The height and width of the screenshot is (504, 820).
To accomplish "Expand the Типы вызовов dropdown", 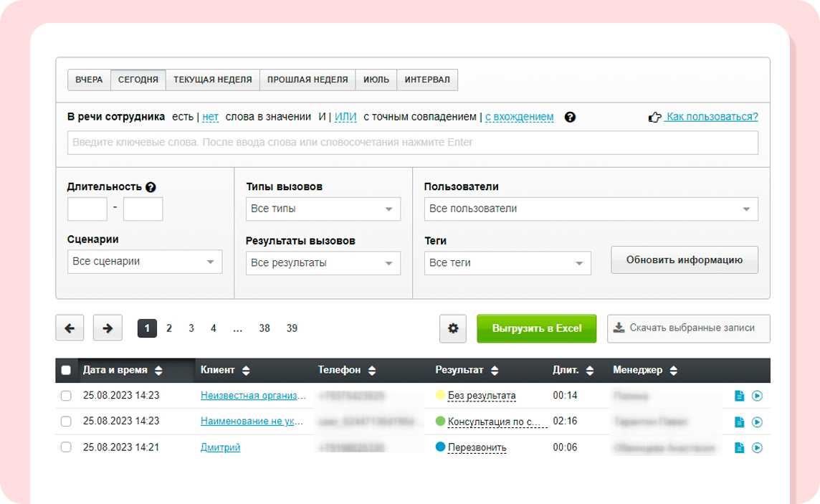I will [x=323, y=209].
